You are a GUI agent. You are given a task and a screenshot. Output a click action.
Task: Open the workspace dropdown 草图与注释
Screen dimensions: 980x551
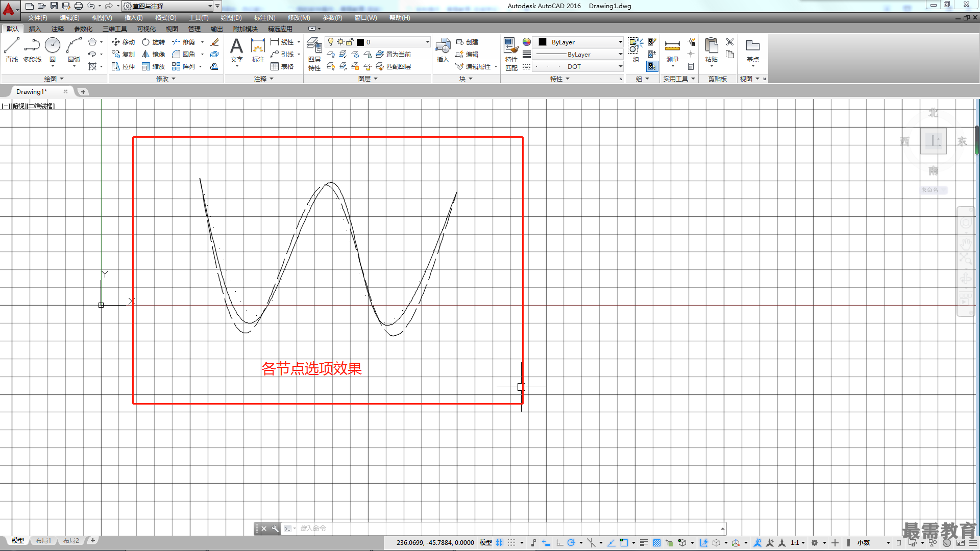pyautogui.click(x=167, y=6)
